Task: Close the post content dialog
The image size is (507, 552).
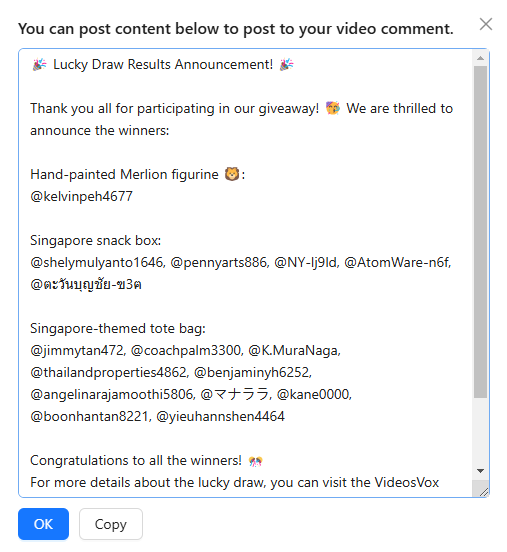Action: 486,24
